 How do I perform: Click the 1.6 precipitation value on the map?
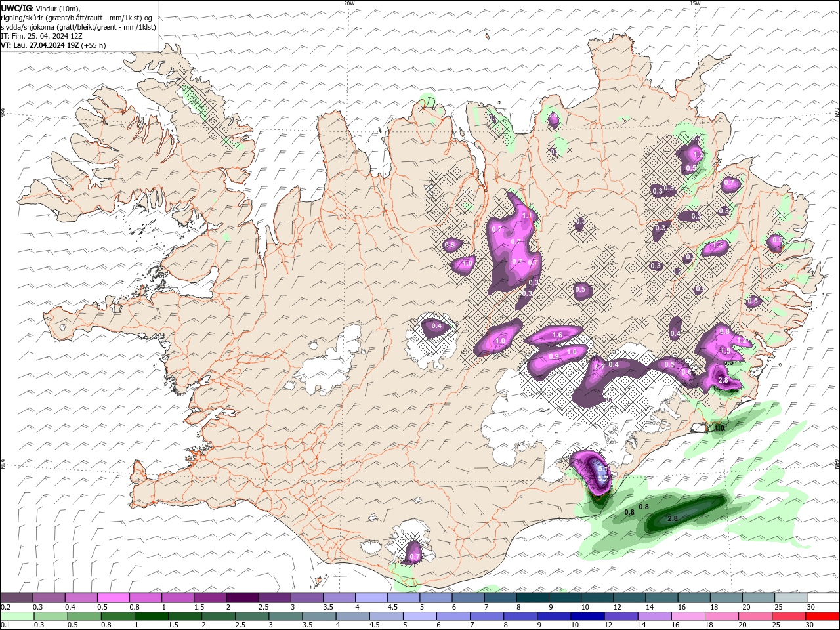pos(558,335)
